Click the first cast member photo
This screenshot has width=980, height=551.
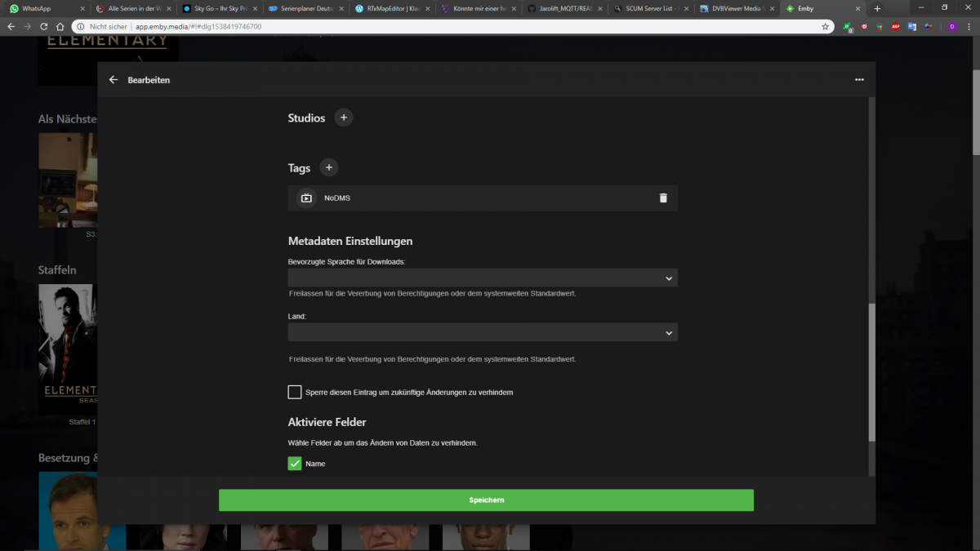tap(82, 510)
